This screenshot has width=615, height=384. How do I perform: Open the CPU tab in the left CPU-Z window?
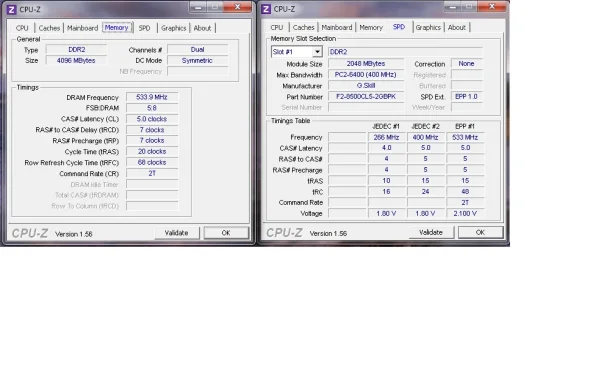[22, 28]
